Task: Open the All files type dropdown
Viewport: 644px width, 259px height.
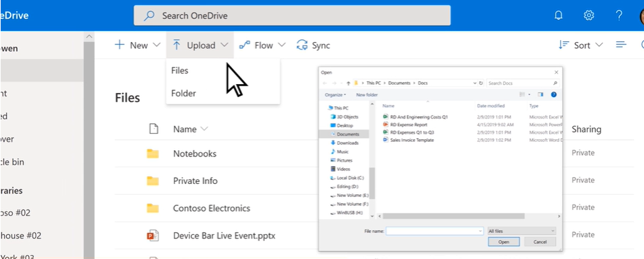Action: tap(522, 231)
